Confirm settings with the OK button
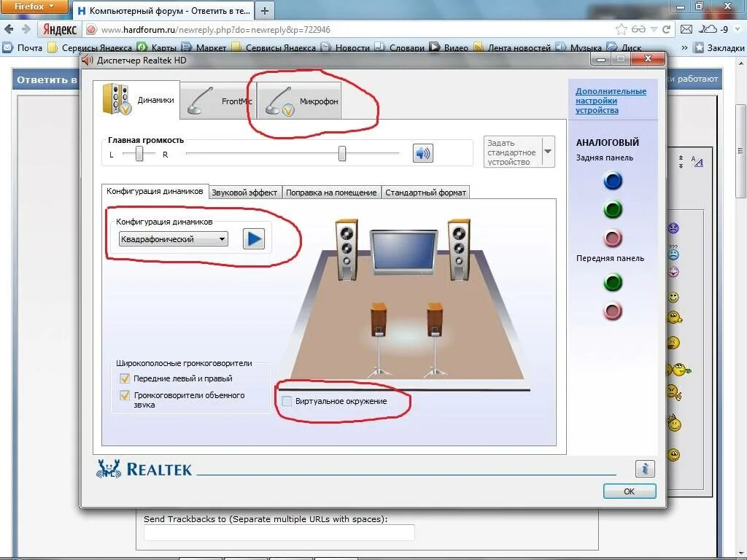The width and height of the screenshot is (747, 560). click(x=630, y=491)
